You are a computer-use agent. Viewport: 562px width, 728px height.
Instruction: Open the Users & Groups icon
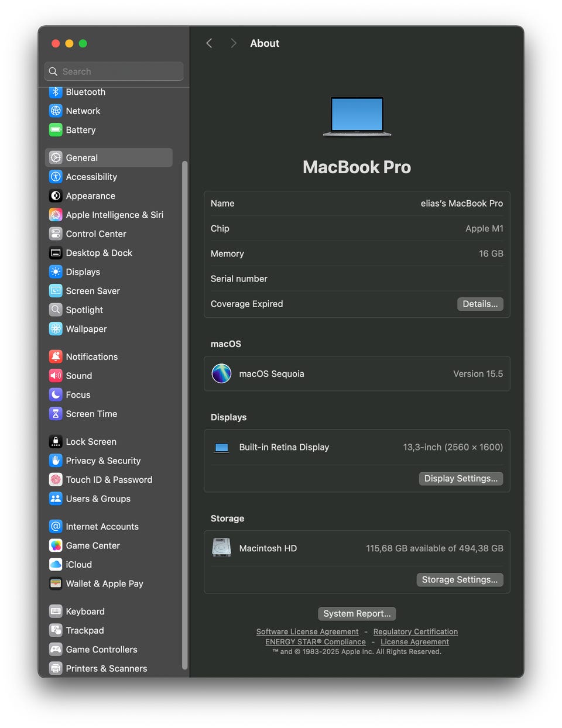[x=56, y=499]
